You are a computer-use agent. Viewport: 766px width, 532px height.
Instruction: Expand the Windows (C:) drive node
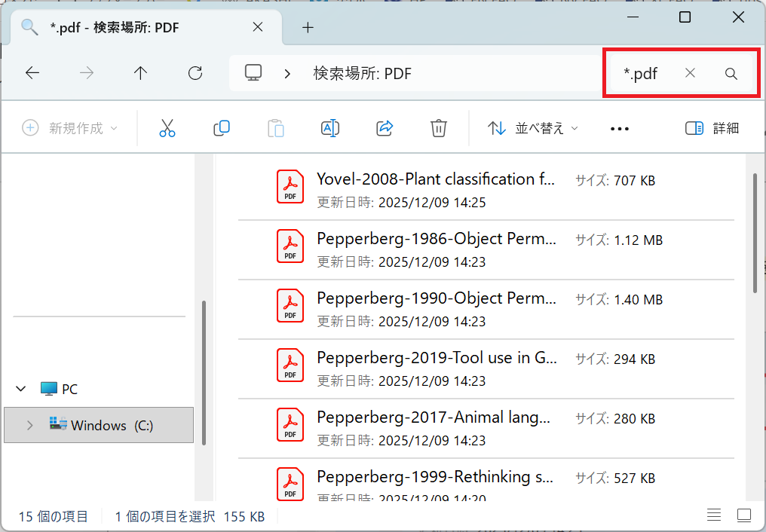29,426
